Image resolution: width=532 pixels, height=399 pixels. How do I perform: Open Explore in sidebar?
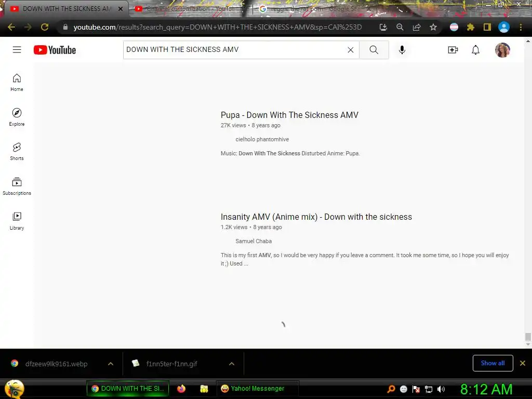point(17,117)
